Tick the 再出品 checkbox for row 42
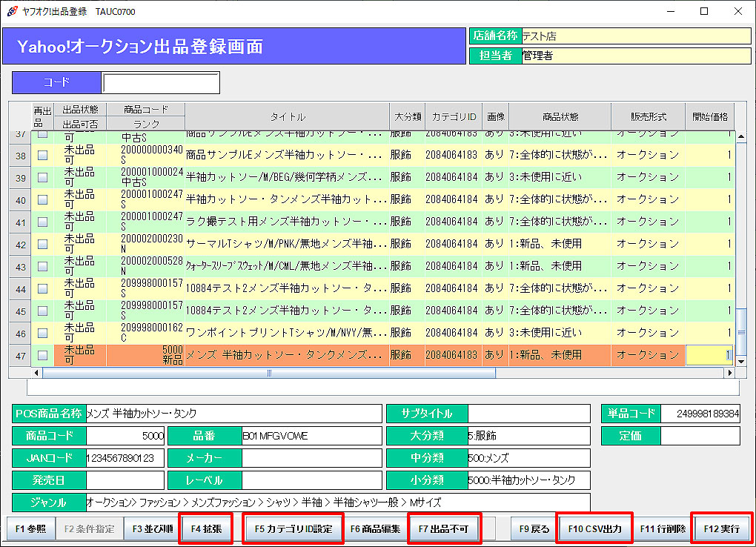Screen dimensions: 756x547 42,245
